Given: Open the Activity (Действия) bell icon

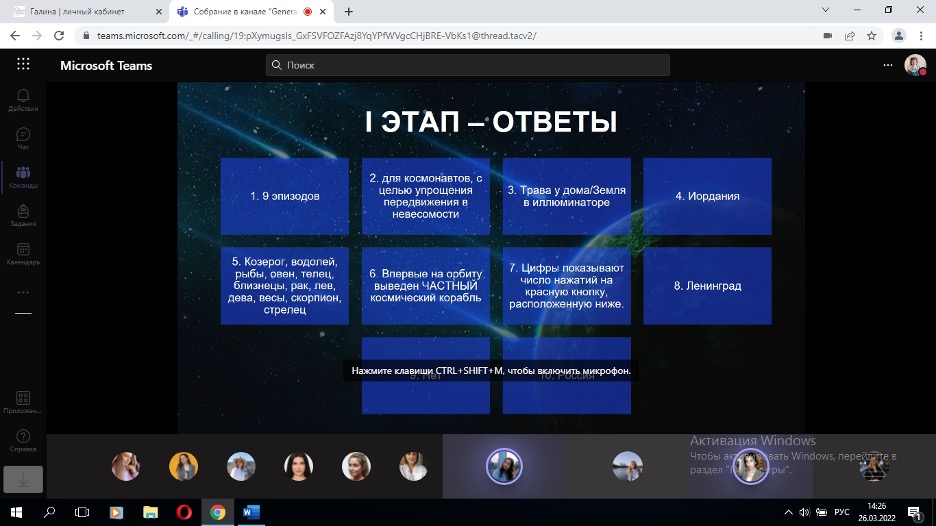Looking at the screenshot, I should [23, 98].
